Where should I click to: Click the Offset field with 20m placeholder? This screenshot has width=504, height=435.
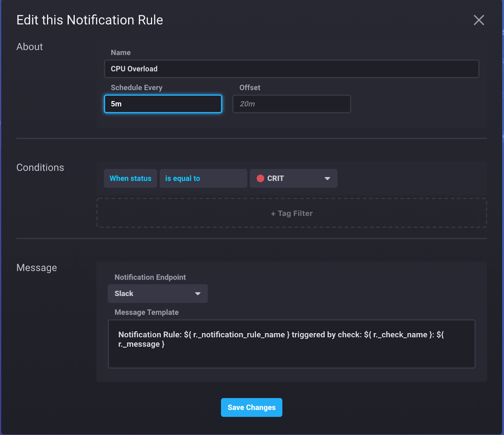291,104
